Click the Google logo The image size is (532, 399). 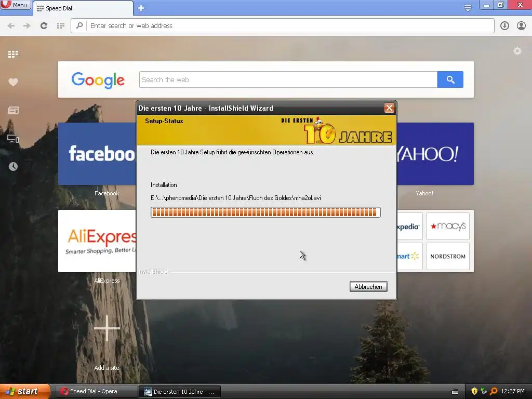pos(98,80)
